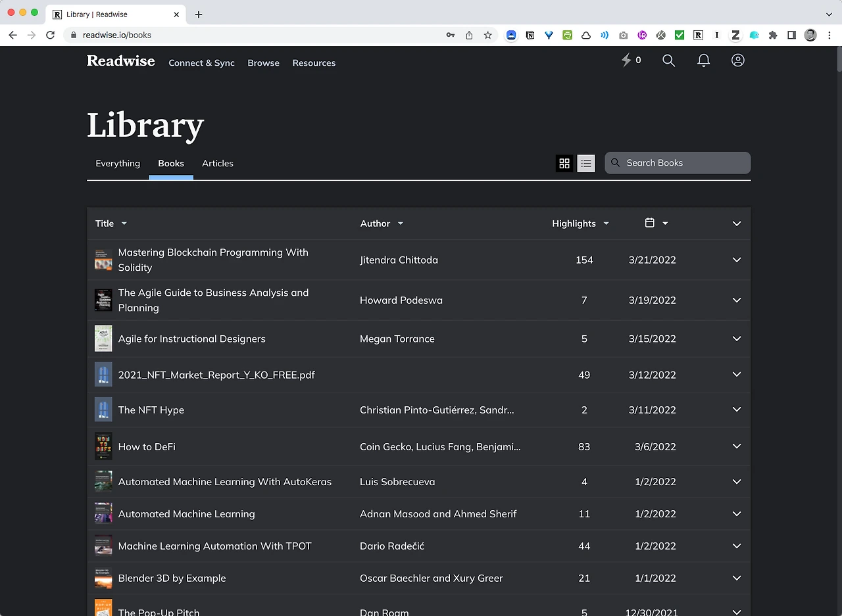Open the password key icon in address bar
Screen dimensions: 842x616
(x=451, y=35)
